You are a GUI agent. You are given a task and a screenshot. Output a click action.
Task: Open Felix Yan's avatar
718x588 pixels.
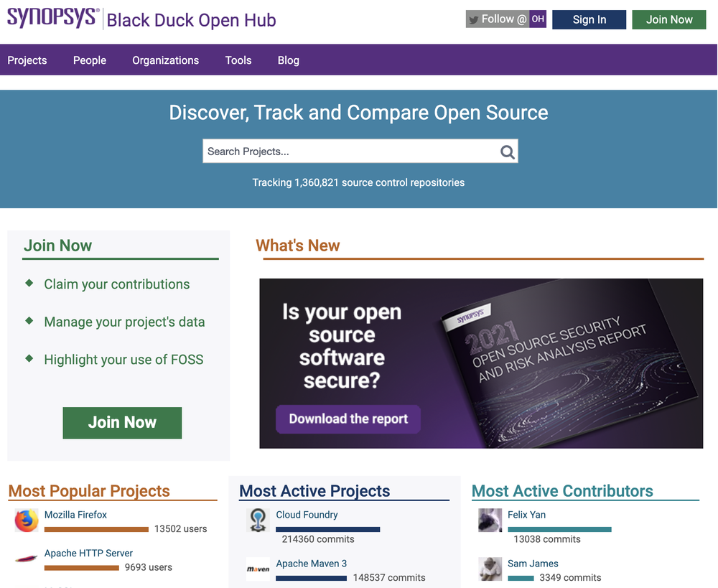pyautogui.click(x=490, y=521)
